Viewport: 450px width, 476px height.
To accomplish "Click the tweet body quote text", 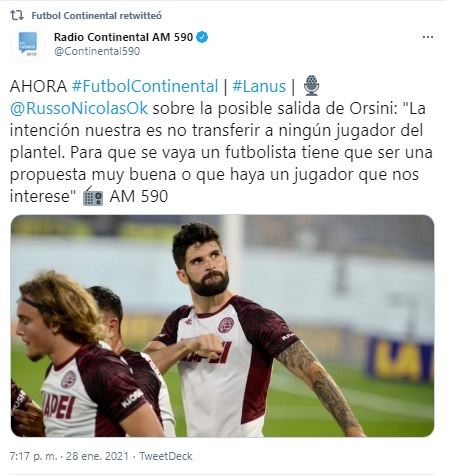I will pos(221,152).
